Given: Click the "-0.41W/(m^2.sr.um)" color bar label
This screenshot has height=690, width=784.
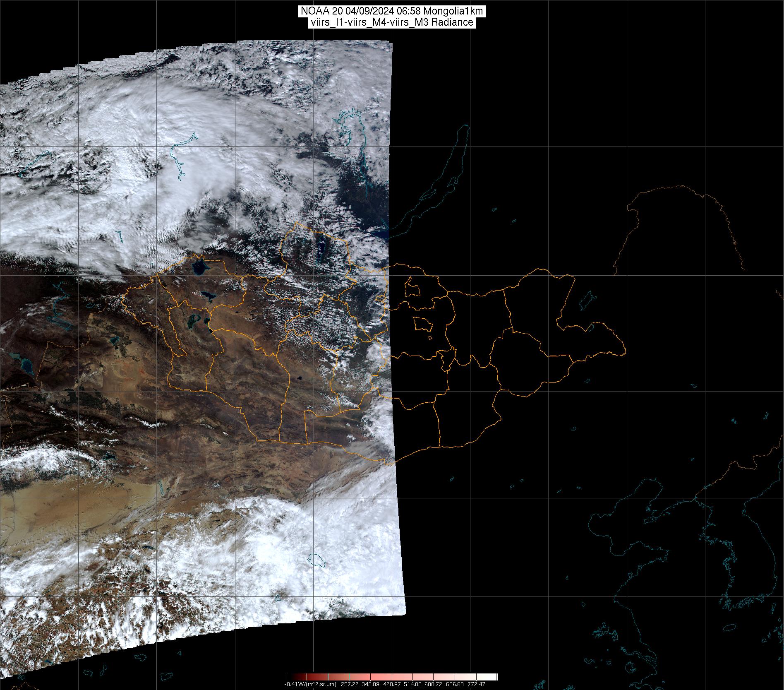Looking at the screenshot, I should [310, 684].
